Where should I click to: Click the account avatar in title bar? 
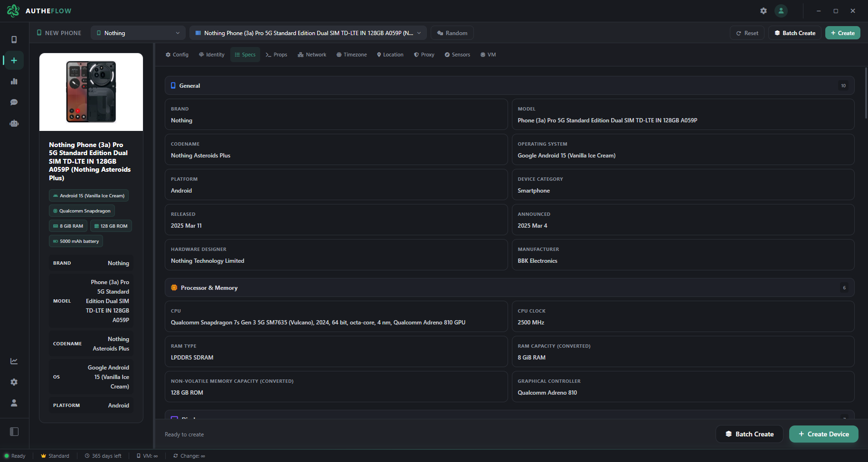pos(781,11)
